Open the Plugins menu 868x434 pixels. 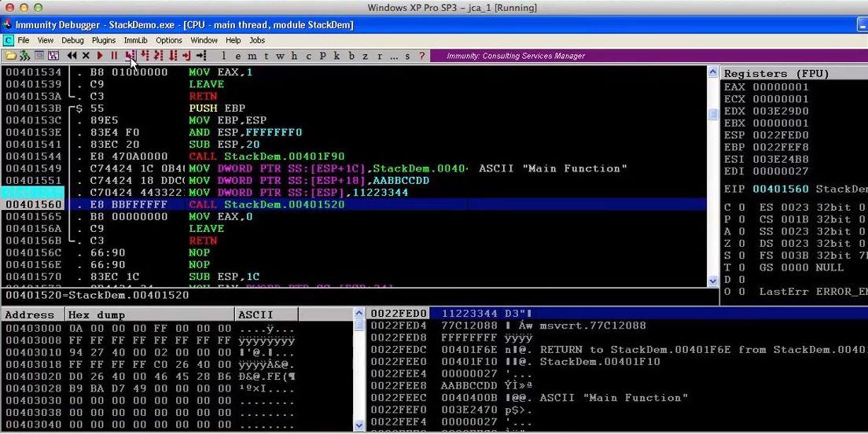pyautogui.click(x=104, y=40)
